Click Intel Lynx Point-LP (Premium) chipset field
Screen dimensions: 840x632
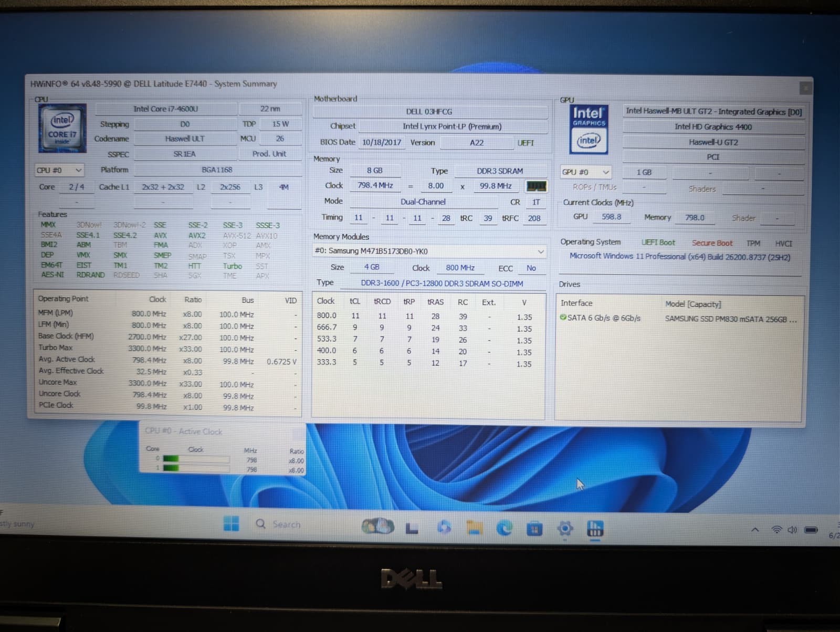click(x=452, y=126)
